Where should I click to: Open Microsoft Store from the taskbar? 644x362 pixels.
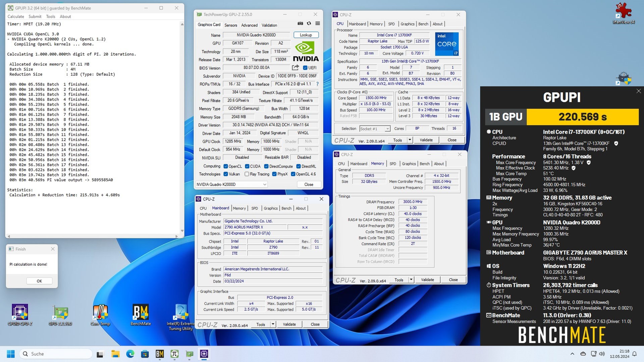pyautogui.click(x=145, y=354)
